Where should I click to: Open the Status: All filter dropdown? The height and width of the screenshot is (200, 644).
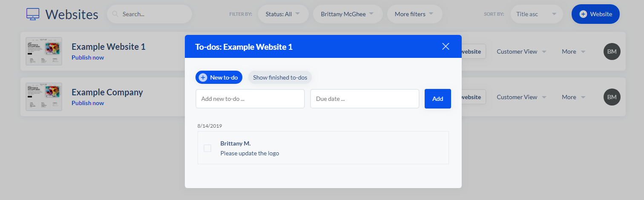282,14
